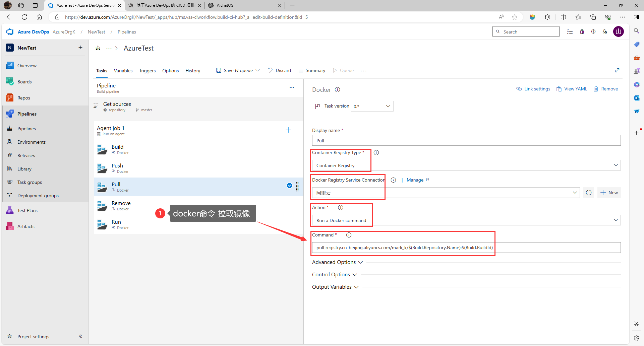The width and height of the screenshot is (644, 346).
Task: Click Container Registry Type info icon
Action: [x=376, y=152]
